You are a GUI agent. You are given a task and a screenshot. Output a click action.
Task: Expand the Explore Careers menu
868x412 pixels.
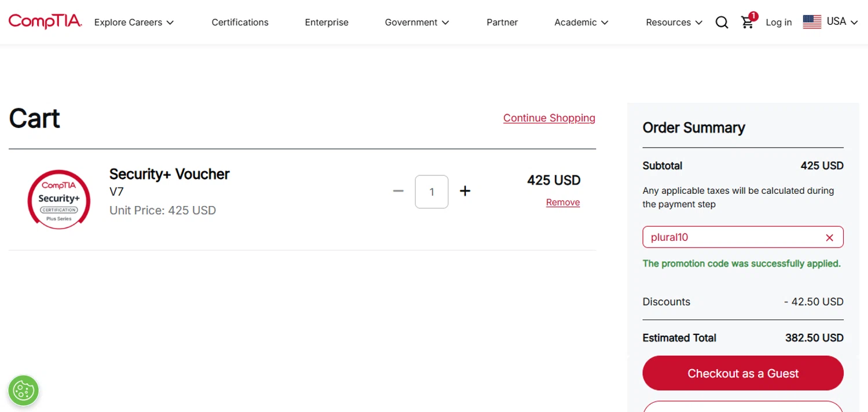tap(134, 23)
